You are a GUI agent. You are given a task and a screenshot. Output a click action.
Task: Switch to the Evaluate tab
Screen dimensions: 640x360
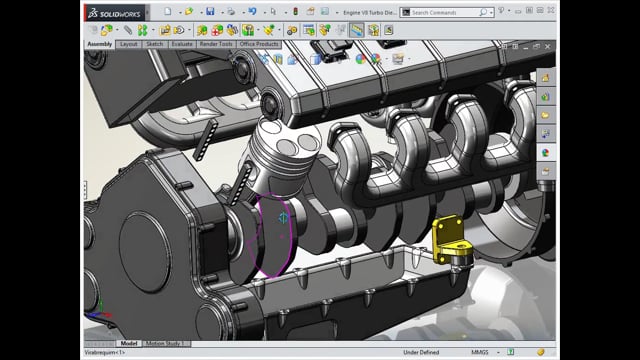182,44
